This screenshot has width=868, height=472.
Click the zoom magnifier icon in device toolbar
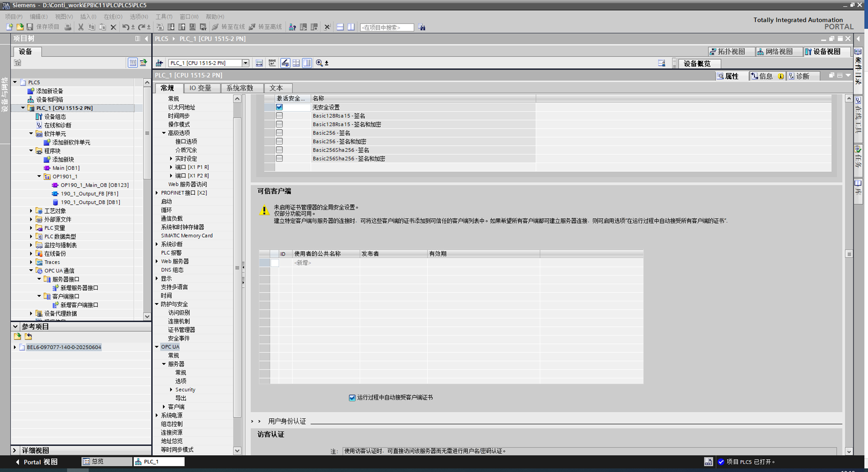[x=319, y=63]
